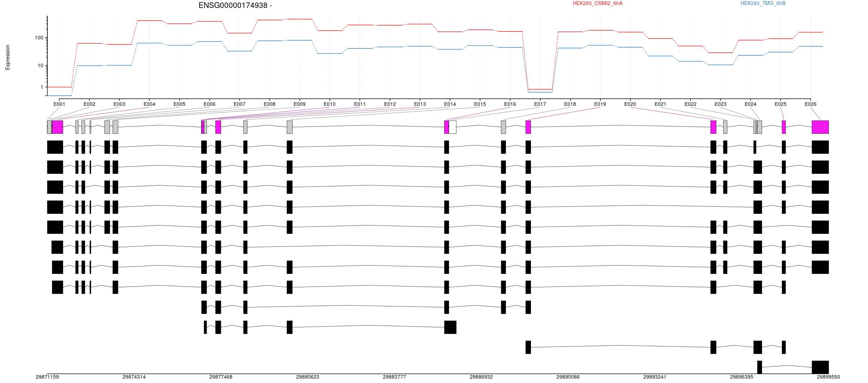Click exon label E001

(59, 104)
